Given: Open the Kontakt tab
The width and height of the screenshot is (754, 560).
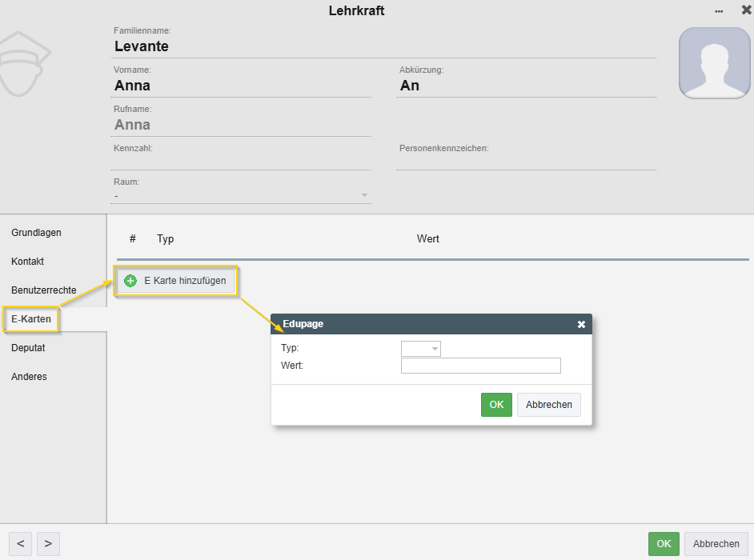Looking at the screenshot, I should [28, 262].
